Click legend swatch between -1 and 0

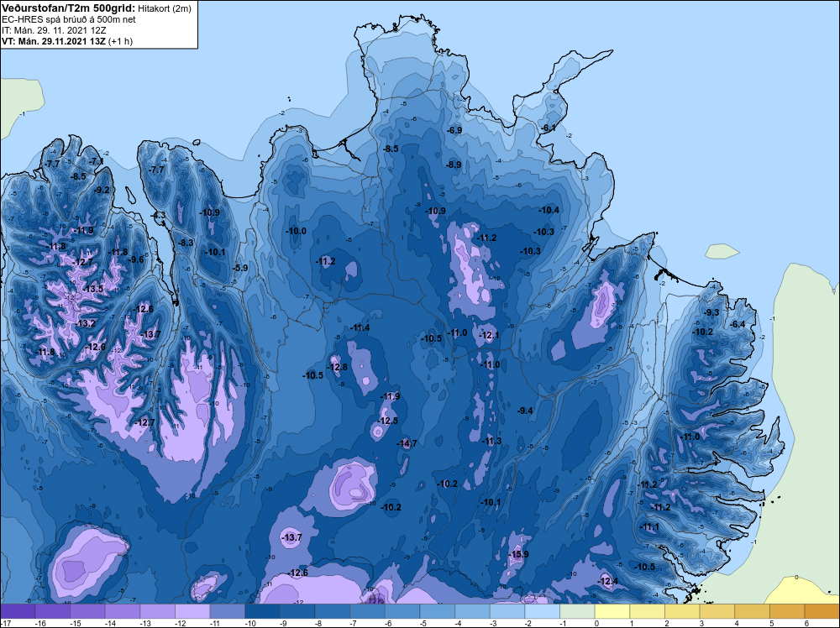tap(578, 611)
